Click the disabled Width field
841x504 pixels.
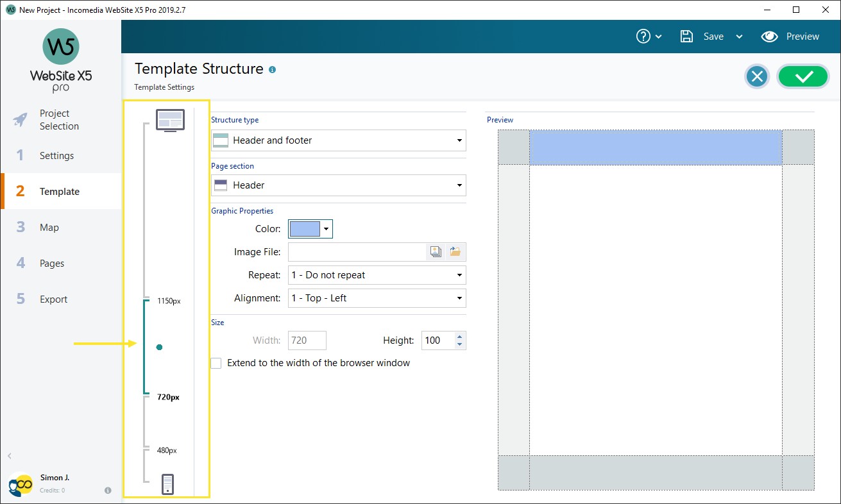click(307, 340)
